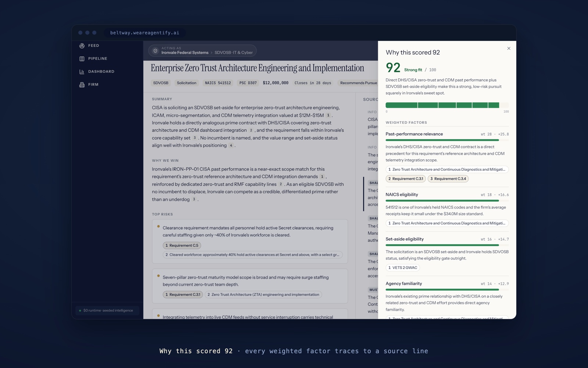588x368 pixels.
Task: Click the PSC D307 chip
Action: (x=248, y=83)
